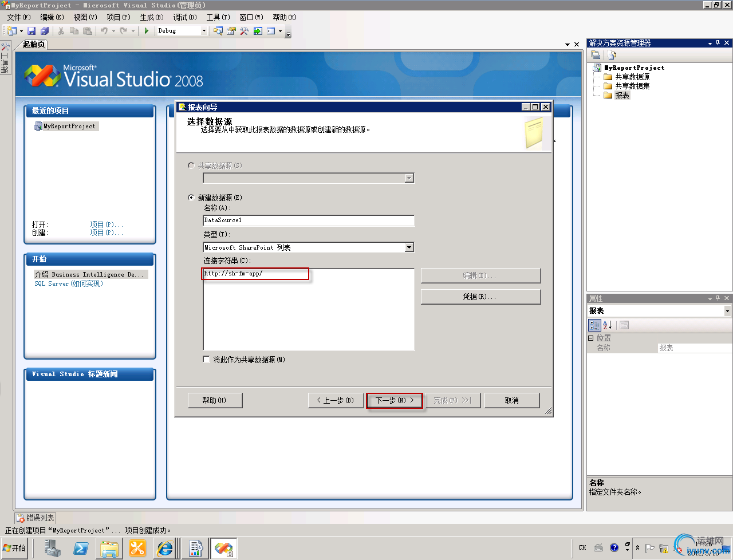Launch PowerShell from taskbar
Image resolution: width=733 pixels, height=560 pixels.
click(x=81, y=549)
